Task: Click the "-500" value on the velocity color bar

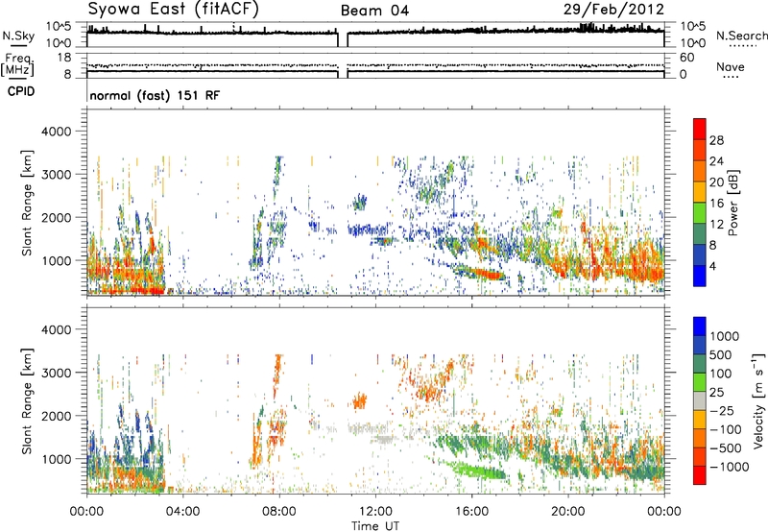Action: pos(725,448)
